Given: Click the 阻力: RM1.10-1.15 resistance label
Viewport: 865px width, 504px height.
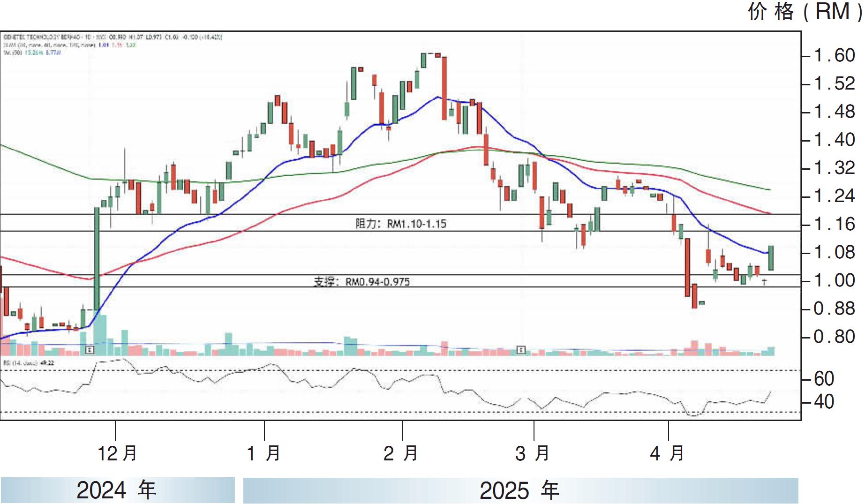Looking at the screenshot, I should pyautogui.click(x=401, y=224).
